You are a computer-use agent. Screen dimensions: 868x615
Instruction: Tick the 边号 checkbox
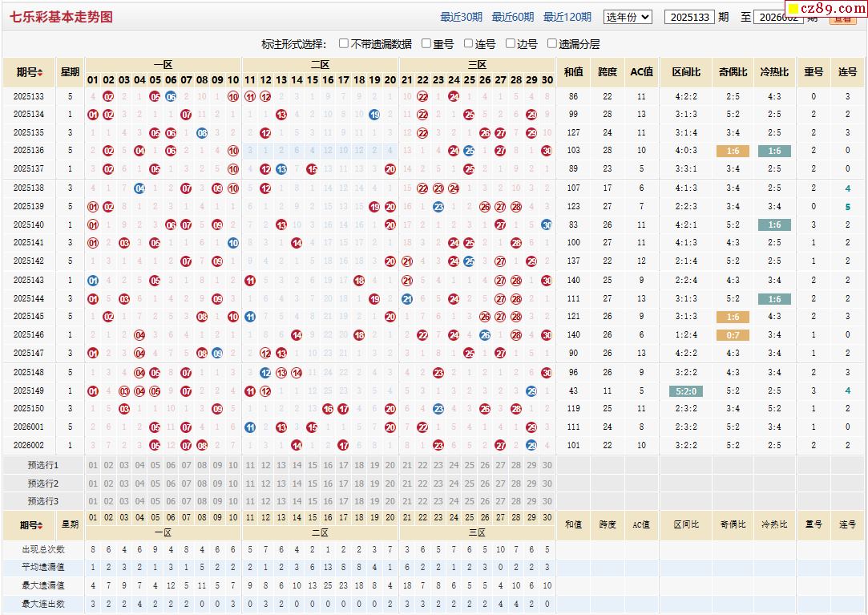(x=511, y=44)
